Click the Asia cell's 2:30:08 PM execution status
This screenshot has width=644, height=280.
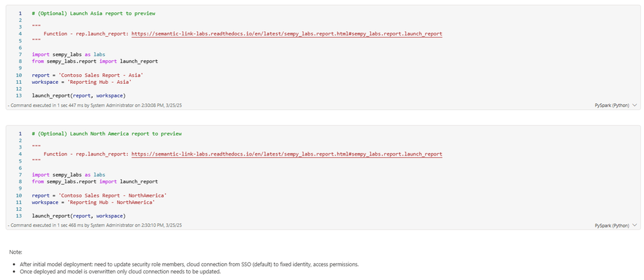[95, 106]
